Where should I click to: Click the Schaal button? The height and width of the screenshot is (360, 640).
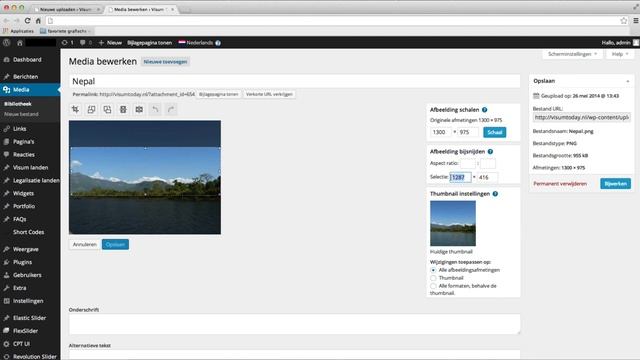(495, 132)
